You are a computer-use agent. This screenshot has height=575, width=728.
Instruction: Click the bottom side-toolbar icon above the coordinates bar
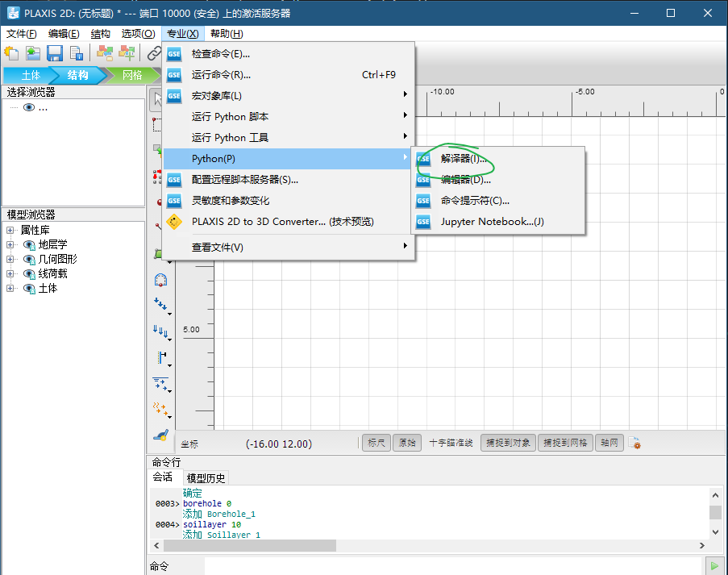tap(160, 435)
